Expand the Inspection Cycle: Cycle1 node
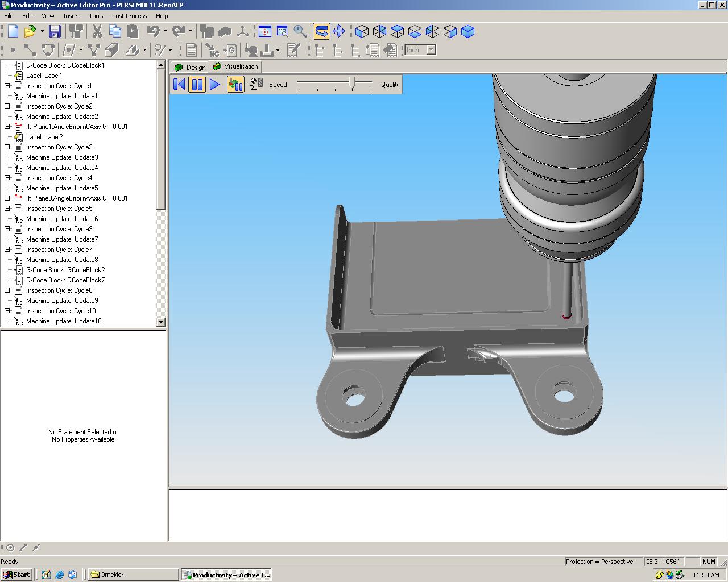This screenshot has height=582, width=728. [x=7, y=86]
